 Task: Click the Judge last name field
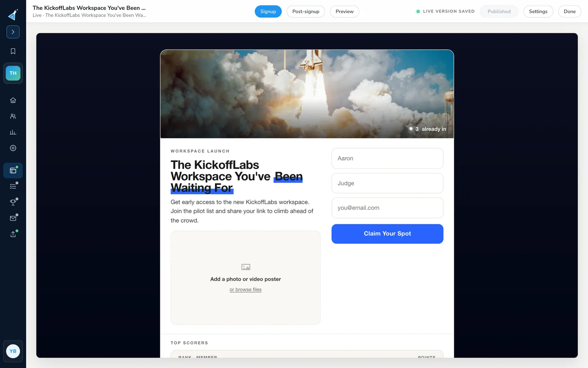387,183
